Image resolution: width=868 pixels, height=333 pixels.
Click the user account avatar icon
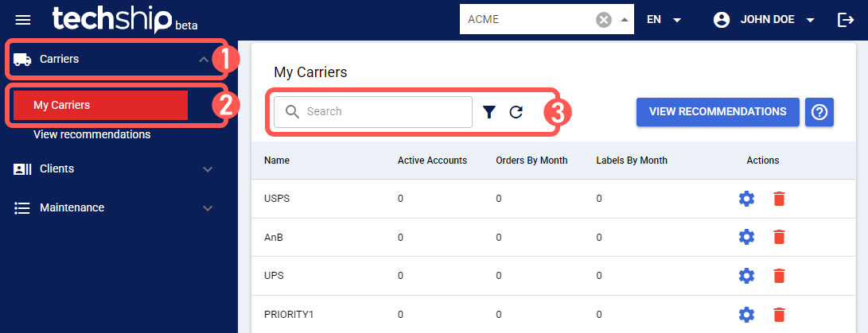point(722,20)
